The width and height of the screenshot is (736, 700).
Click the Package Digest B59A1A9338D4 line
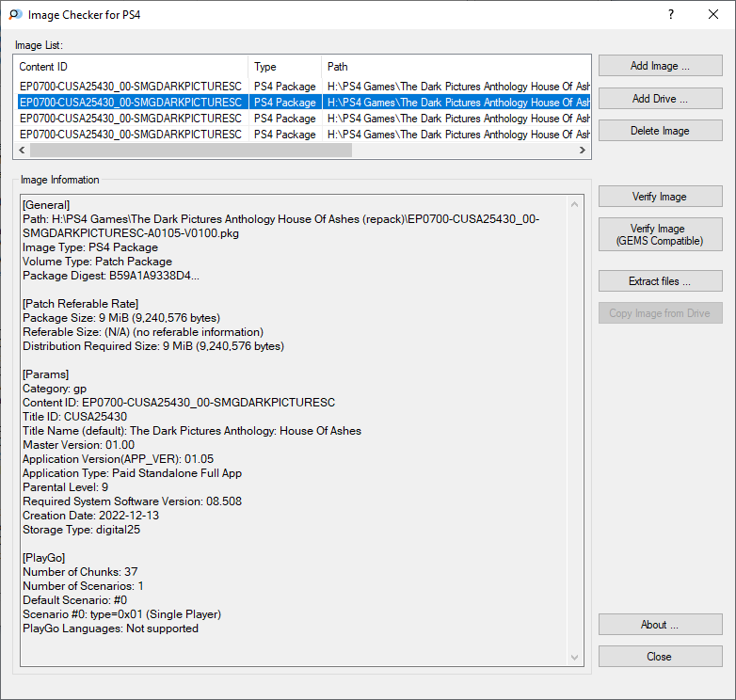111,276
